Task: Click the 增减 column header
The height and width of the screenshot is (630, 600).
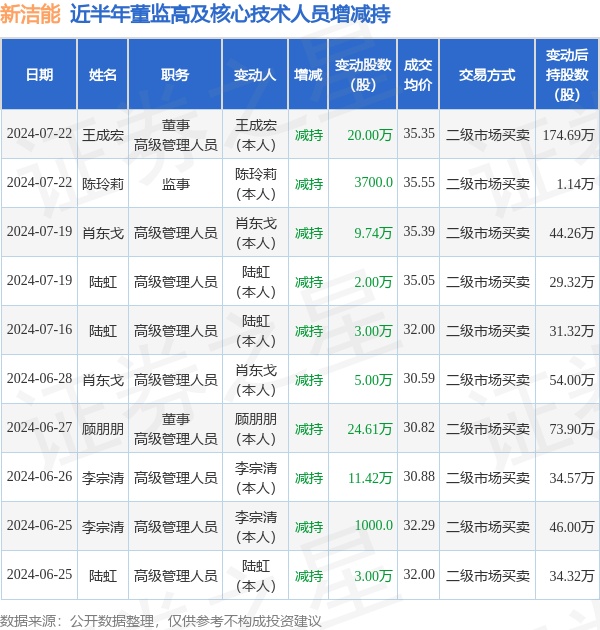Action: pyautogui.click(x=308, y=75)
